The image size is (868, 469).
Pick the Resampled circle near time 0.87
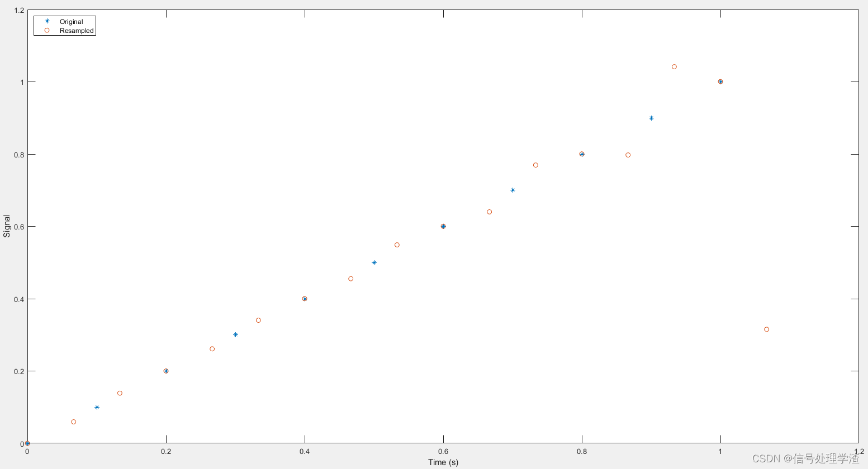point(628,155)
